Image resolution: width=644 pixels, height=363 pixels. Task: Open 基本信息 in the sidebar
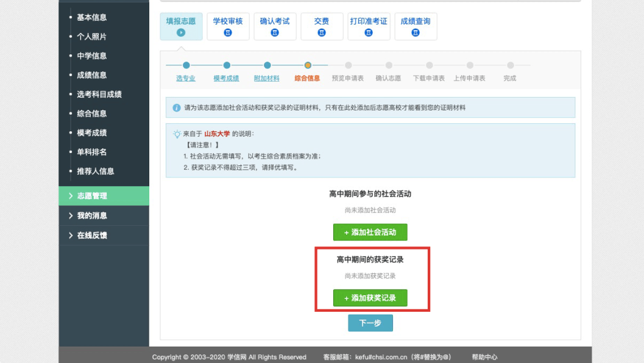(x=91, y=17)
